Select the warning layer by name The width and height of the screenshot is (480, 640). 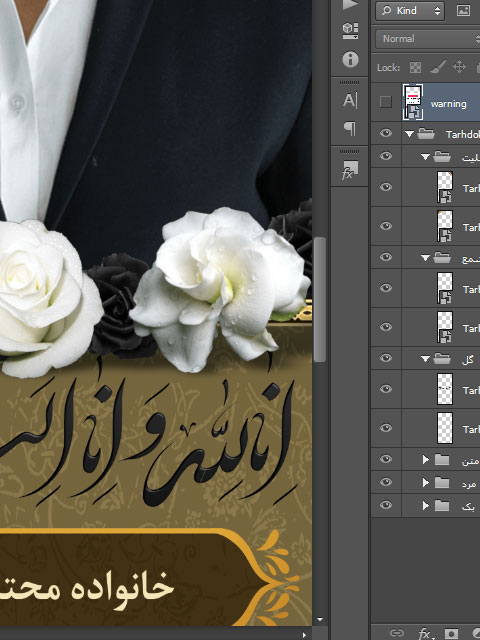[x=448, y=104]
